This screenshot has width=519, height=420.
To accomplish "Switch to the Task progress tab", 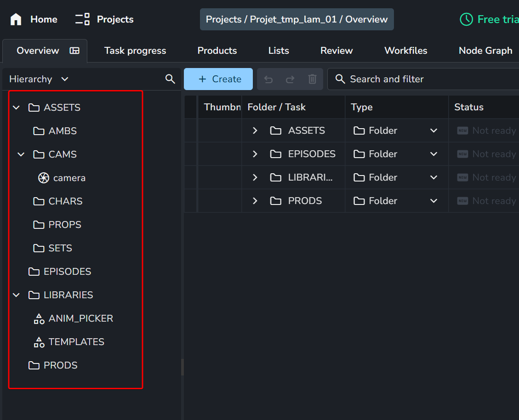I will coord(135,51).
